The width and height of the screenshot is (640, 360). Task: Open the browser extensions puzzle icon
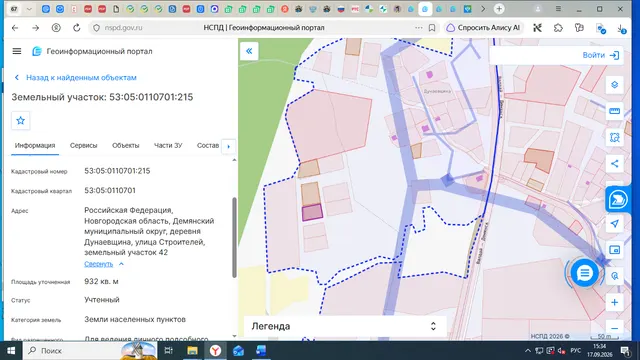(558, 28)
